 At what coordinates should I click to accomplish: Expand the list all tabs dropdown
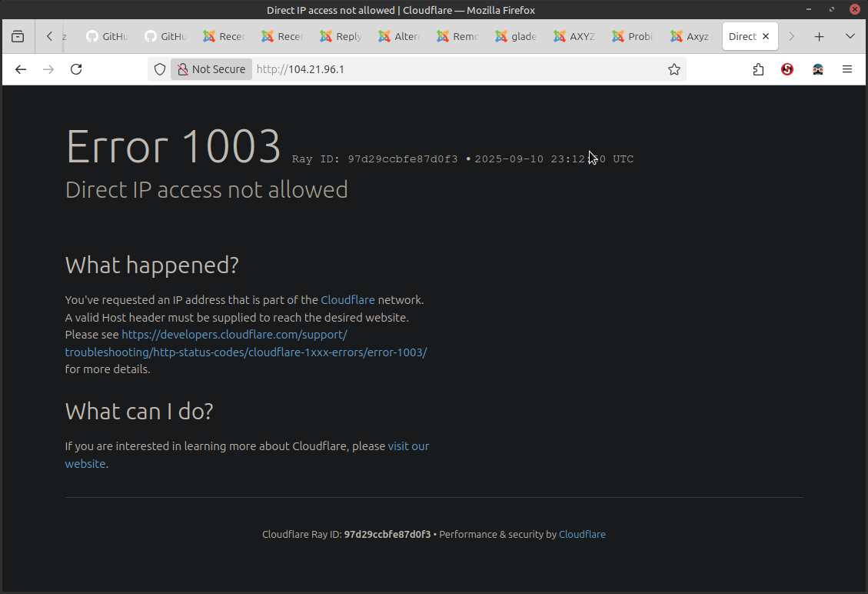point(850,36)
